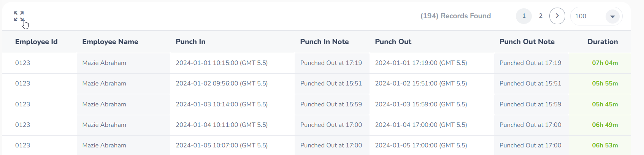Image resolution: width=644 pixels, height=155 pixels.
Task: Click punch in 2024-01-01 10:15:00 cell
Action: coord(222,63)
